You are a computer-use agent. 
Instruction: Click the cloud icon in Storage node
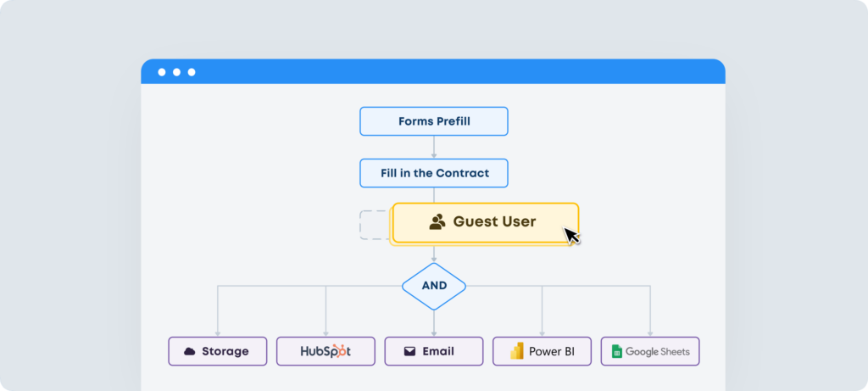coord(190,351)
